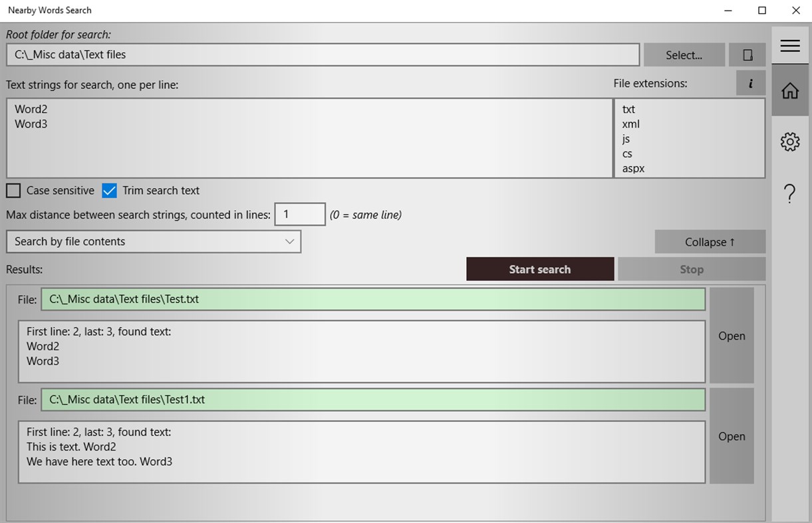Click the Test.txt file path field

pos(372,300)
